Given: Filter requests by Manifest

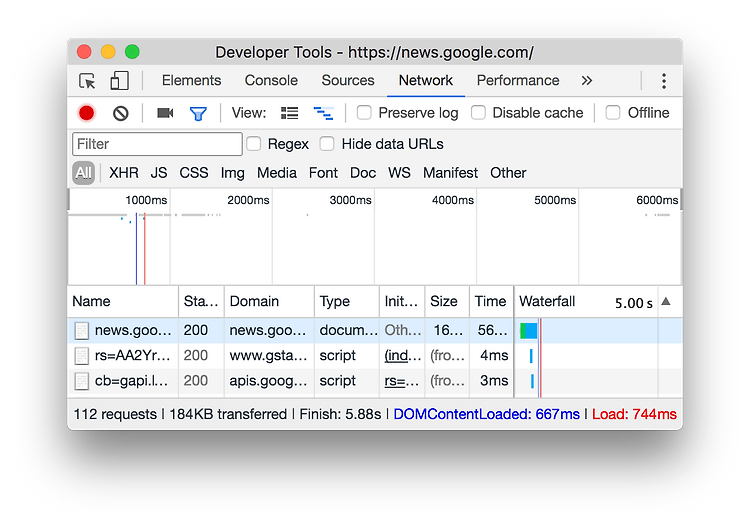Looking at the screenshot, I should tap(450, 173).
